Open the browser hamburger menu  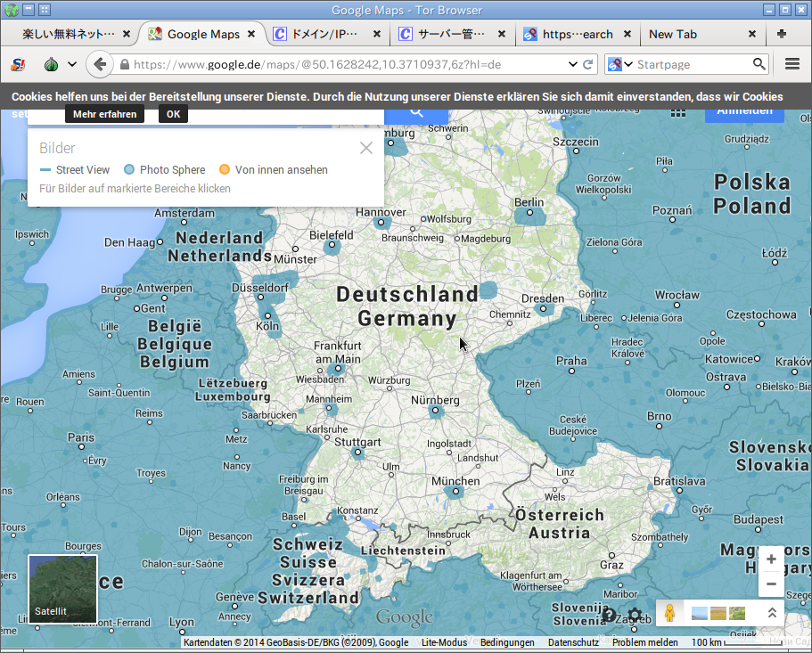point(792,64)
